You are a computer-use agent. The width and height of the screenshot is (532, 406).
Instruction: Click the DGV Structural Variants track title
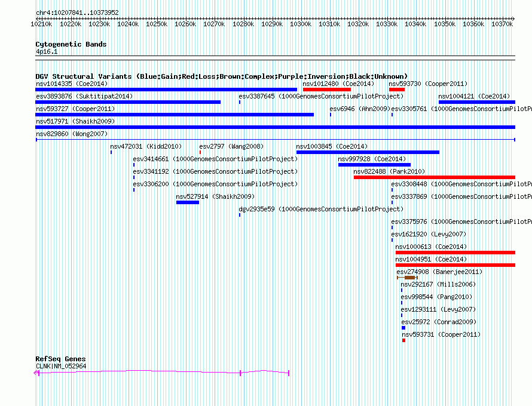[221, 76]
